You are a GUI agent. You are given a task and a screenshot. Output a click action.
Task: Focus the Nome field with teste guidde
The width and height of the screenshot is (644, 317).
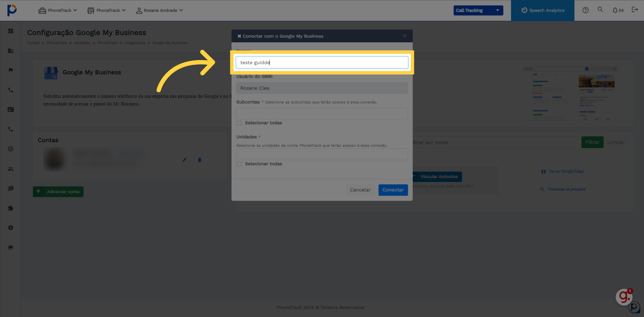(x=322, y=62)
